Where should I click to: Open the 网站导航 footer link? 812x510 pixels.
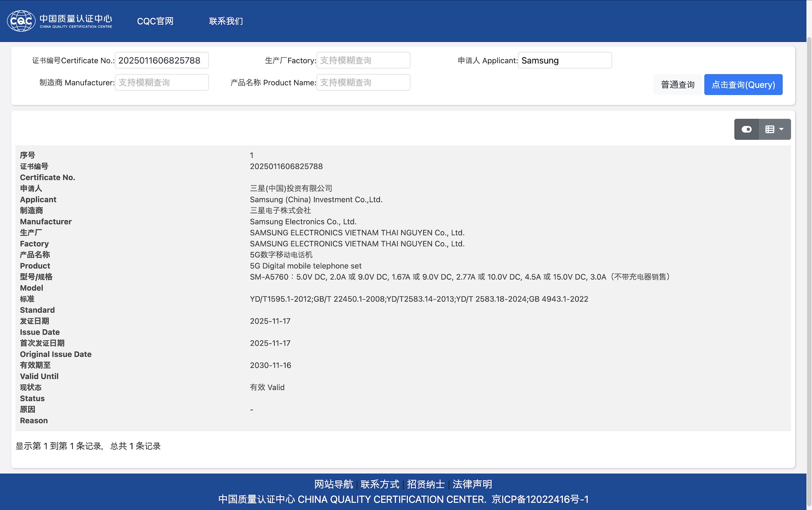[333, 484]
